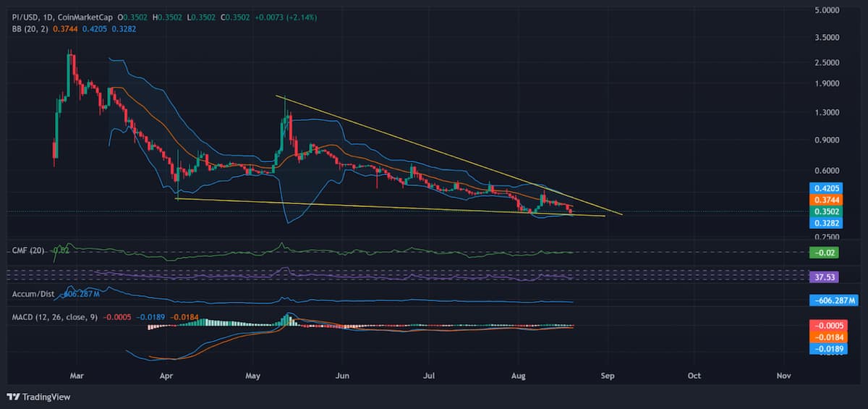Click the PI/USD symbol title

pyautogui.click(x=24, y=17)
